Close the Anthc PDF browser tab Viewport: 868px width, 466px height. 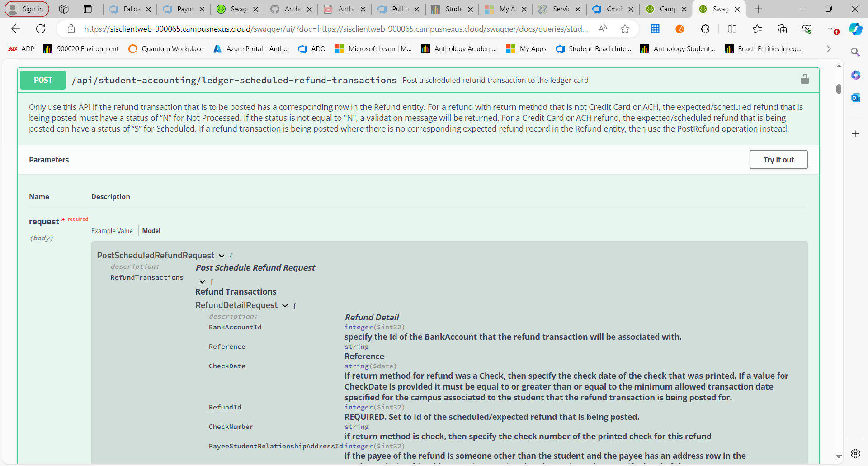tap(363, 9)
